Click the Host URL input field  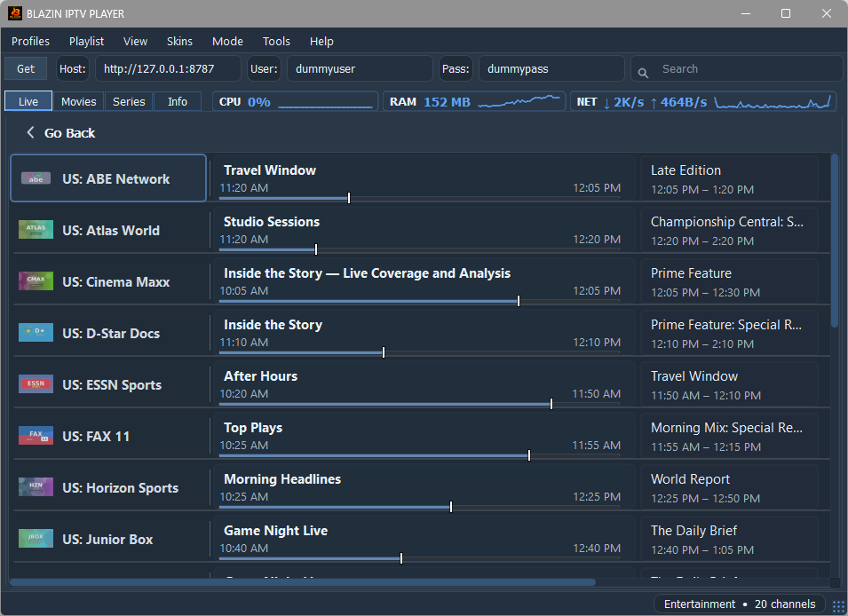pyautogui.click(x=168, y=68)
